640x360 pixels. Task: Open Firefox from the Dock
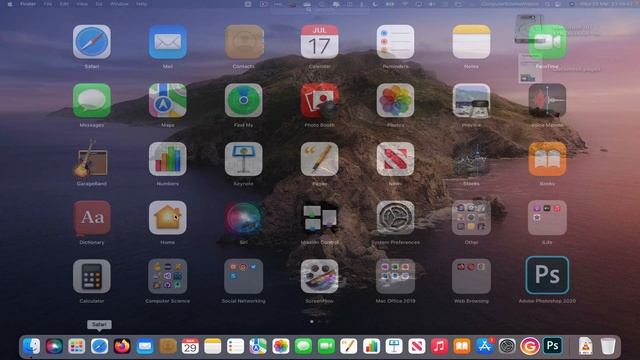(x=122, y=347)
